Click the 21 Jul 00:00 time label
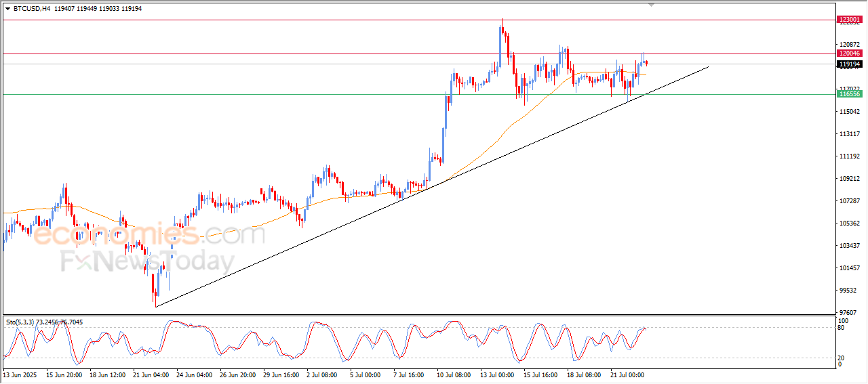Screen dimensions: 868x384 click(628, 374)
